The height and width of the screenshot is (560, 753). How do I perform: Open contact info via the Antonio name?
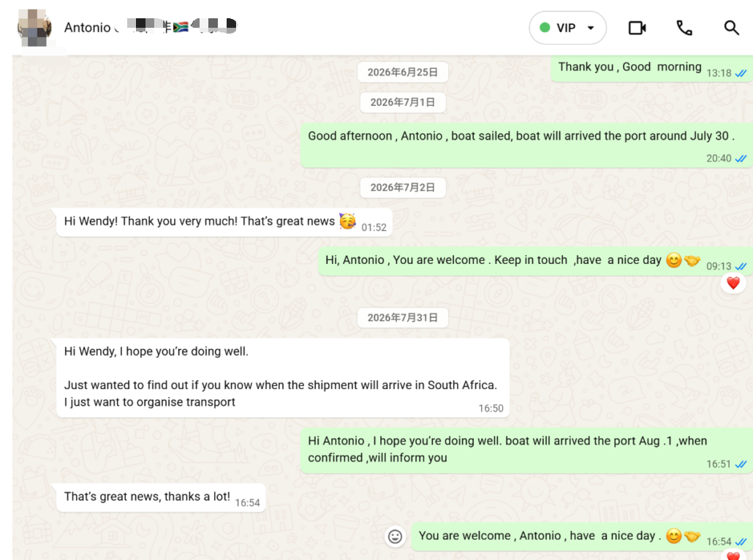coord(88,28)
